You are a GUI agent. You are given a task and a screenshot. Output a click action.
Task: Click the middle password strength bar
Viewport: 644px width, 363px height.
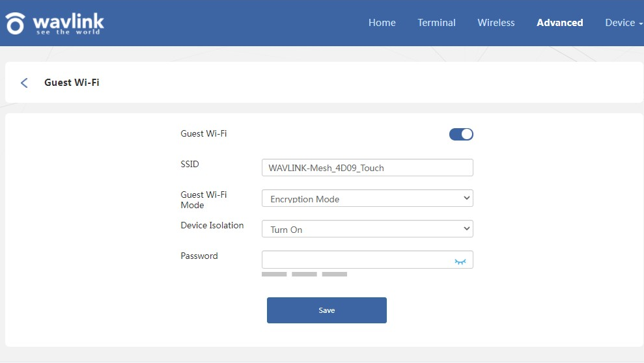click(304, 275)
